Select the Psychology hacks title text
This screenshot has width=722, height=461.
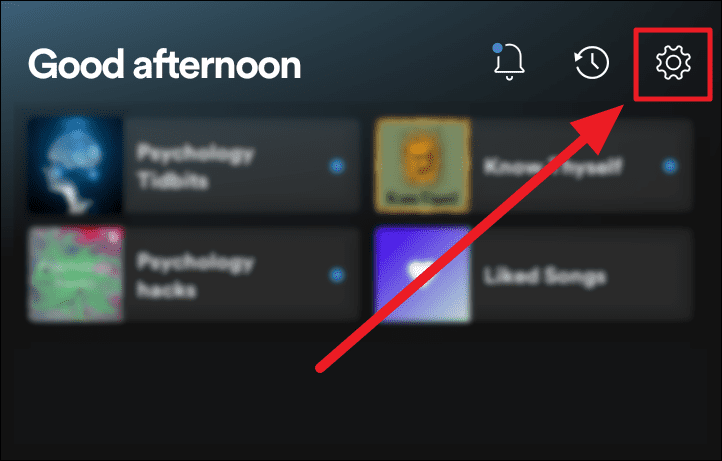[x=195, y=275]
